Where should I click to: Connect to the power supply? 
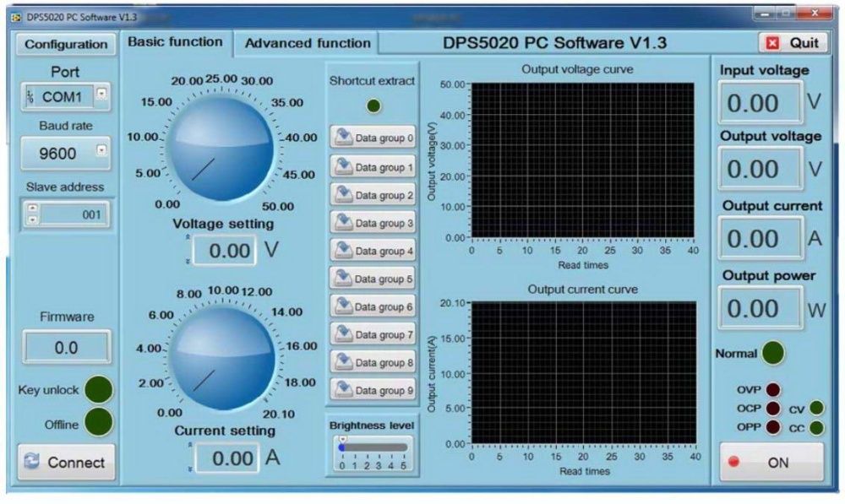(x=66, y=462)
